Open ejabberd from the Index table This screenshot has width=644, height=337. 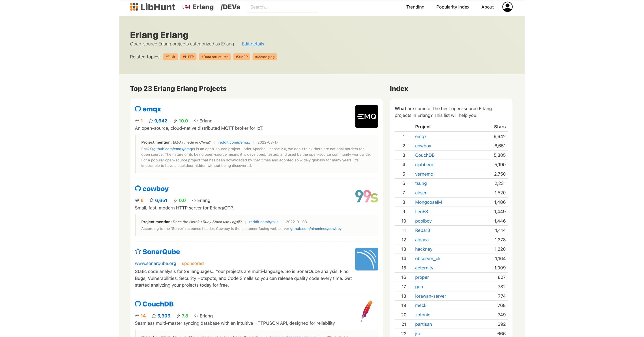(424, 164)
